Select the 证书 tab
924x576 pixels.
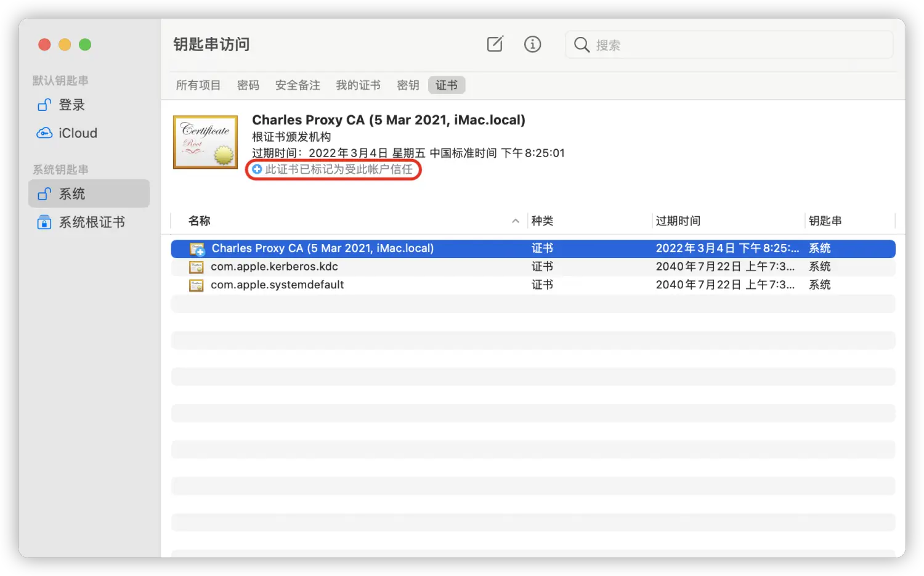pos(447,85)
